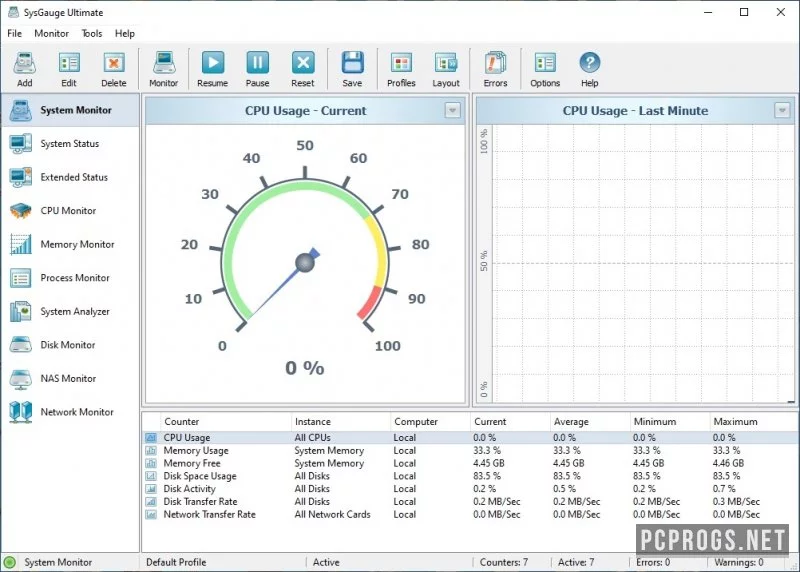800x572 pixels.
Task: Click the 0.7 % maximum value
Action: [x=723, y=489]
